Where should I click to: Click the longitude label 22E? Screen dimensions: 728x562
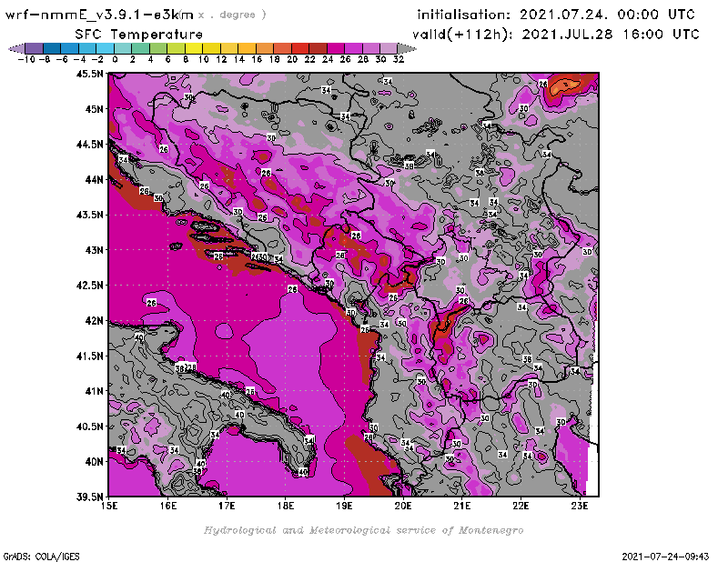(x=521, y=506)
